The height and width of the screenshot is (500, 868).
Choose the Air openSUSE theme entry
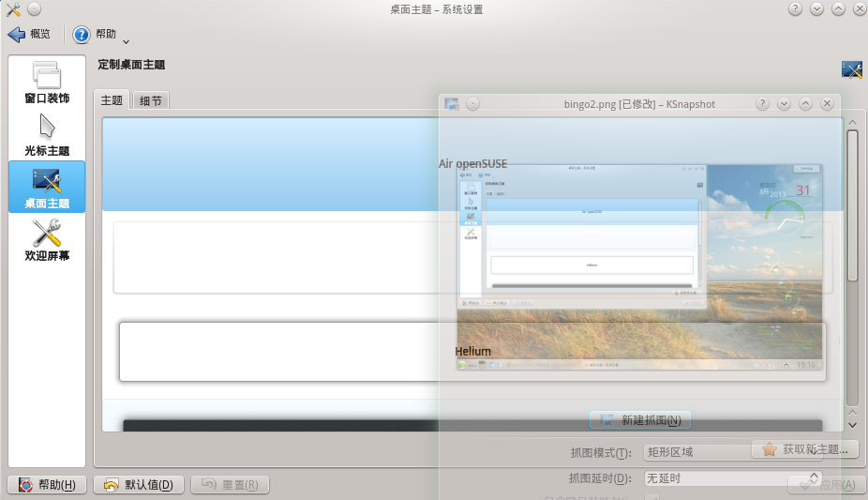pos(472,164)
